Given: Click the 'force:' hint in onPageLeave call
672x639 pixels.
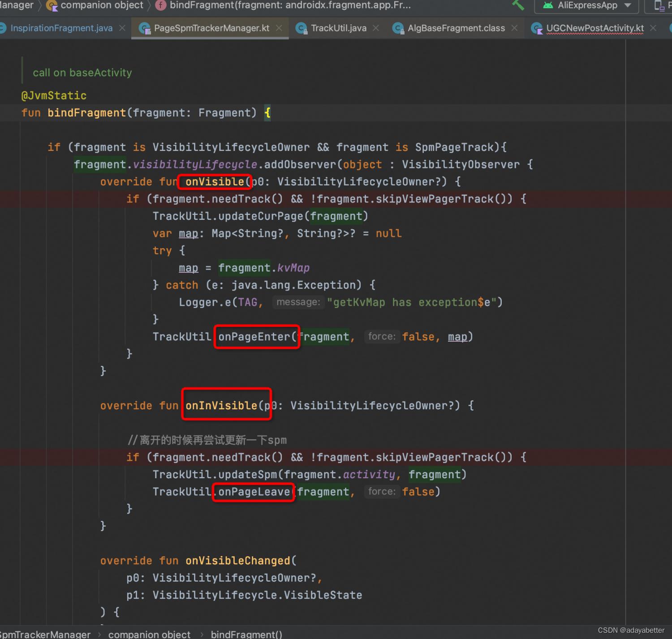Looking at the screenshot, I should tap(382, 491).
